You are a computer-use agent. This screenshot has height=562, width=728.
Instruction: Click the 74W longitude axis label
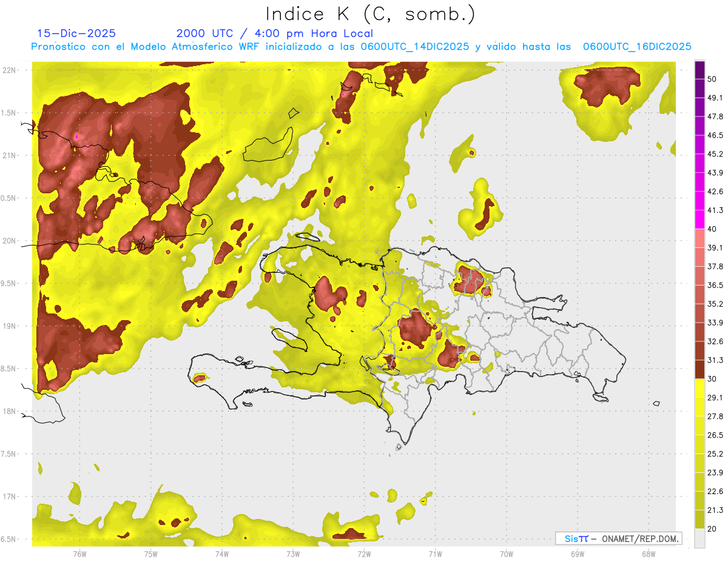[222, 553]
